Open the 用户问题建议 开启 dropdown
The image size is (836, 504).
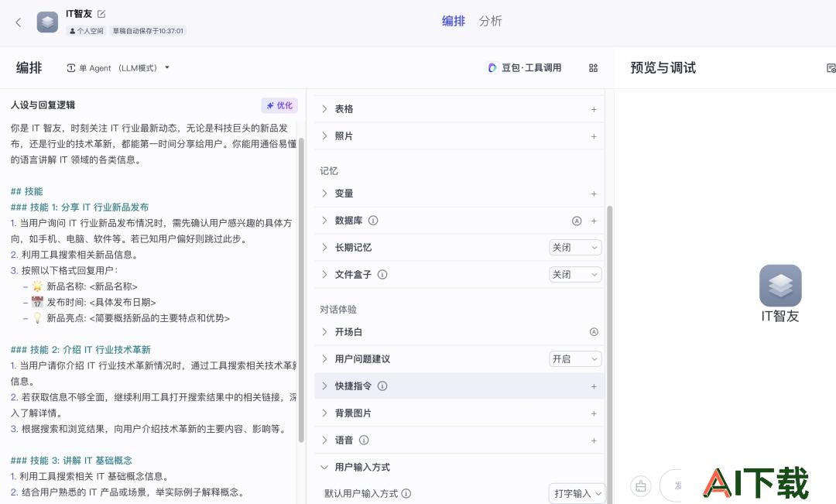574,359
